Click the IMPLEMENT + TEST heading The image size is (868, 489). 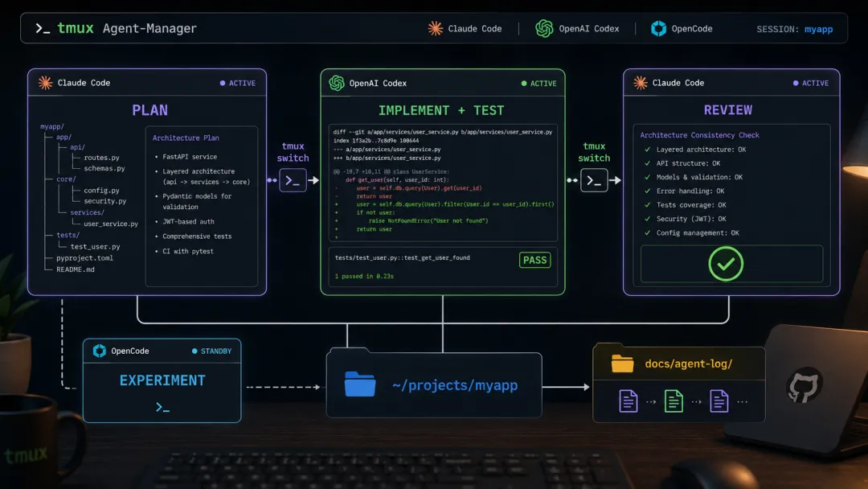pyautogui.click(x=441, y=110)
